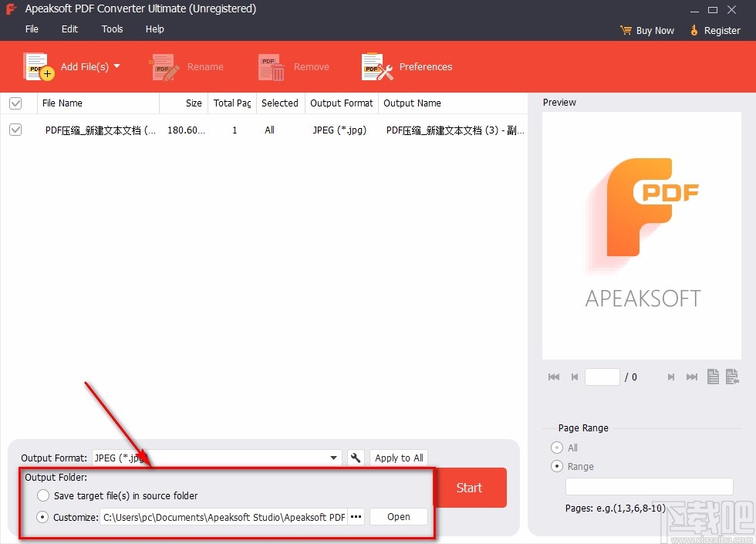Go to first page using skip-start icon

554,377
